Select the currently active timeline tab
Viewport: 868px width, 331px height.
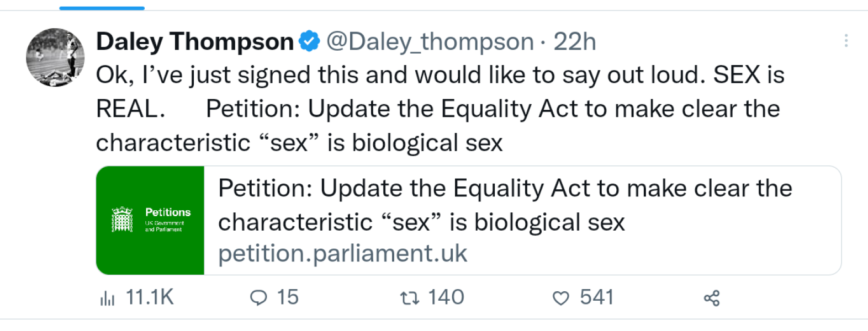coord(102,7)
